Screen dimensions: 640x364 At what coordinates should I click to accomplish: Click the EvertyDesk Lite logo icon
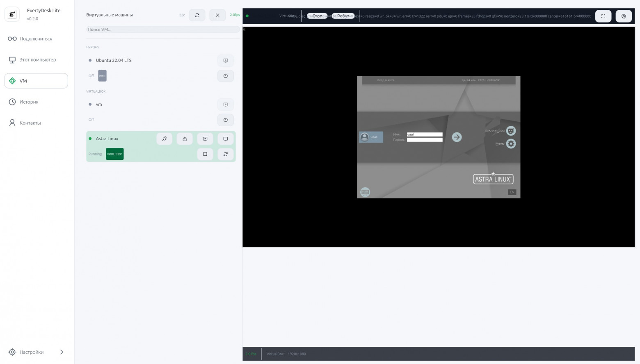12,14
